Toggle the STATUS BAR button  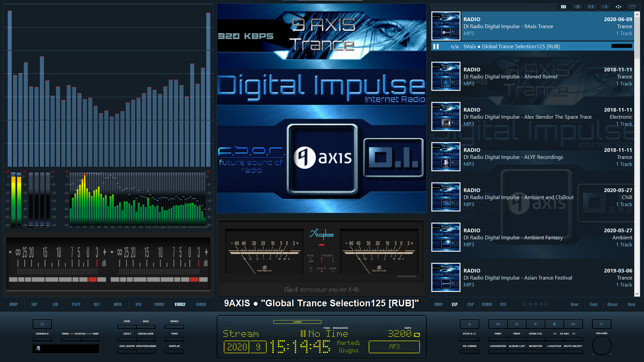tap(90, 339)
